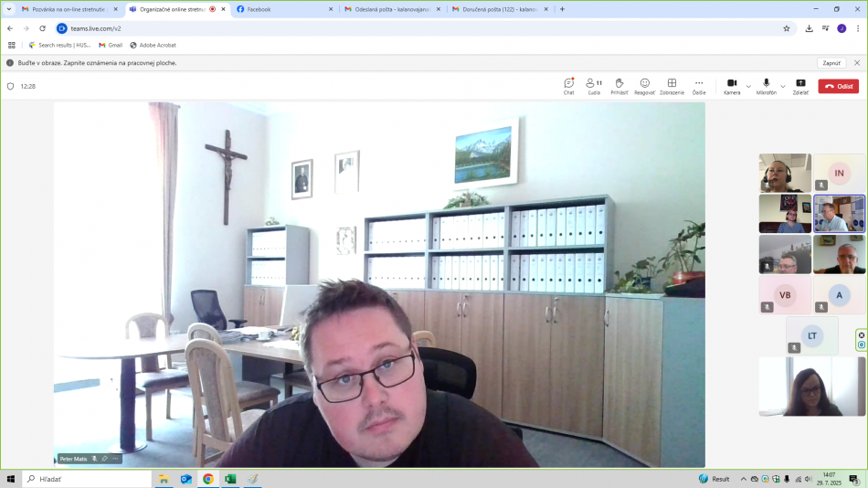Screen dimensions: 868x488
Task: Close the Facebook tab
Action: coord(331,9)
